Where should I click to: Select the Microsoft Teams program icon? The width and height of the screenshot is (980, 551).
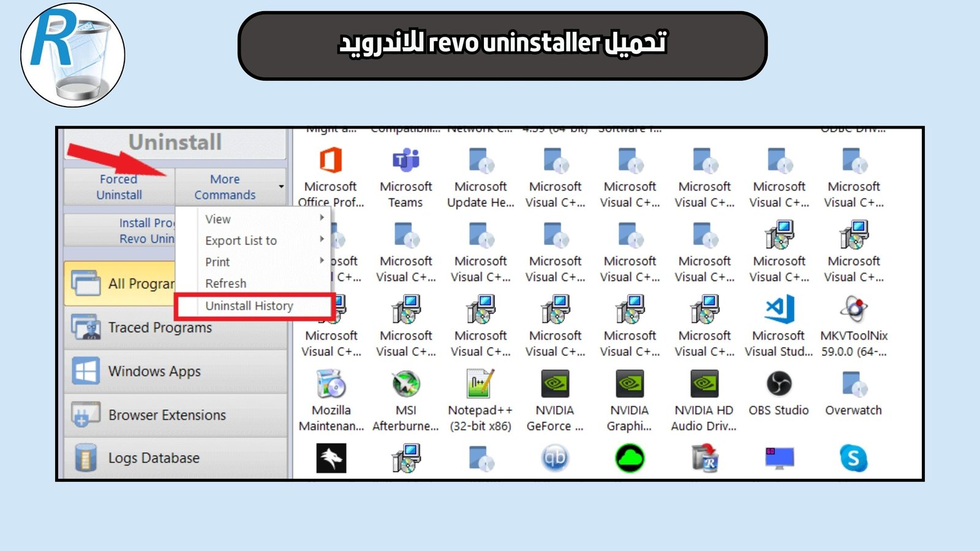click(x=405, y=160)
